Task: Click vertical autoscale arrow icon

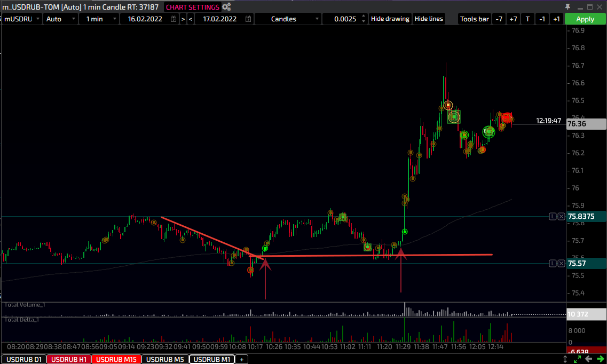Action: tap(566, 359)
